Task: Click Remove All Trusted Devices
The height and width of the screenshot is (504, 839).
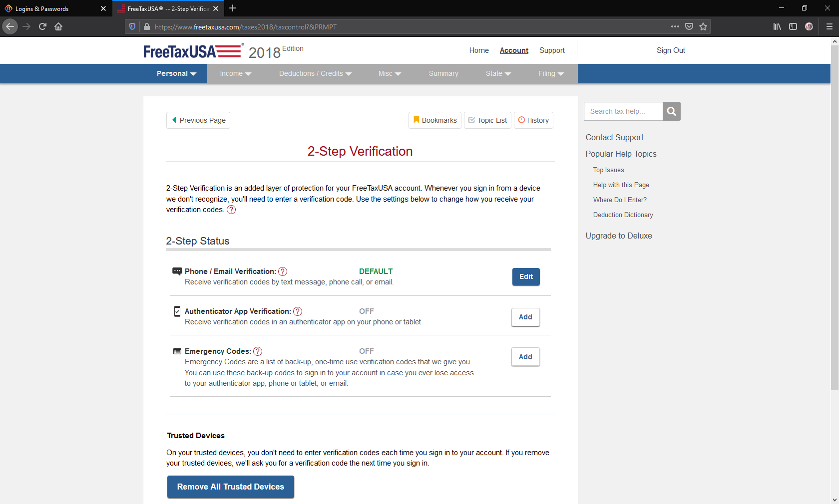Action: pyautogui.click(x=231, y=487)
